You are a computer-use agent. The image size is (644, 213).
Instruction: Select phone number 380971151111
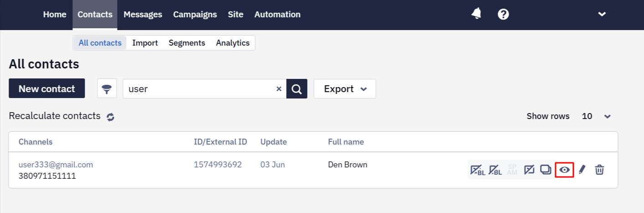point(47,176)
